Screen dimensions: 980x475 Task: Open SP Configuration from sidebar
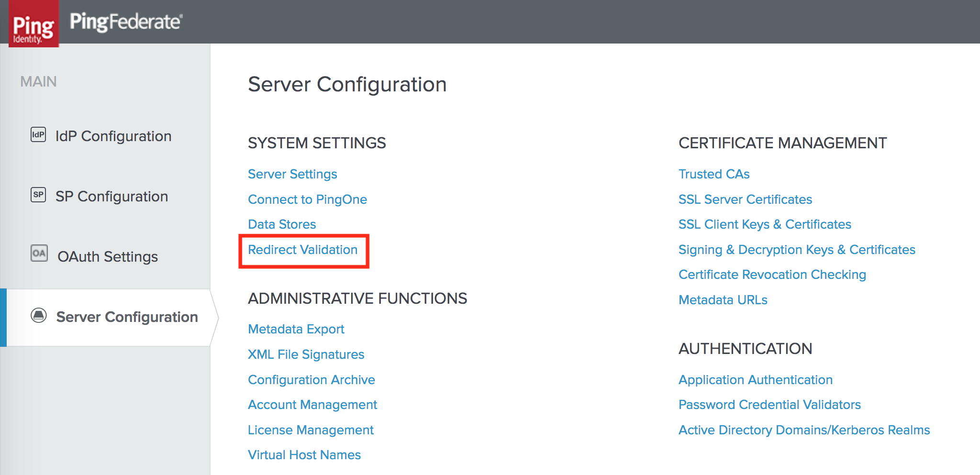(112, 196)
